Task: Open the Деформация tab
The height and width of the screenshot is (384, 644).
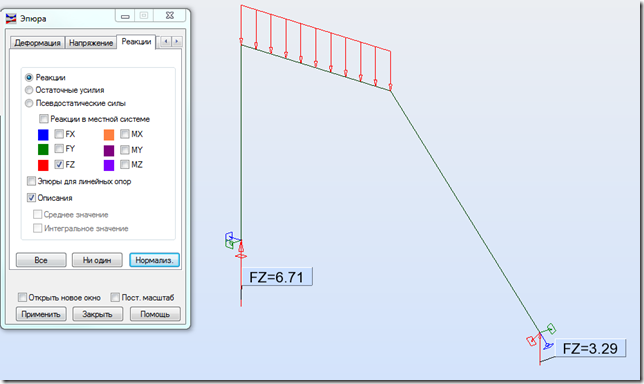Action: pyautogui.click(x=37, y=42)
